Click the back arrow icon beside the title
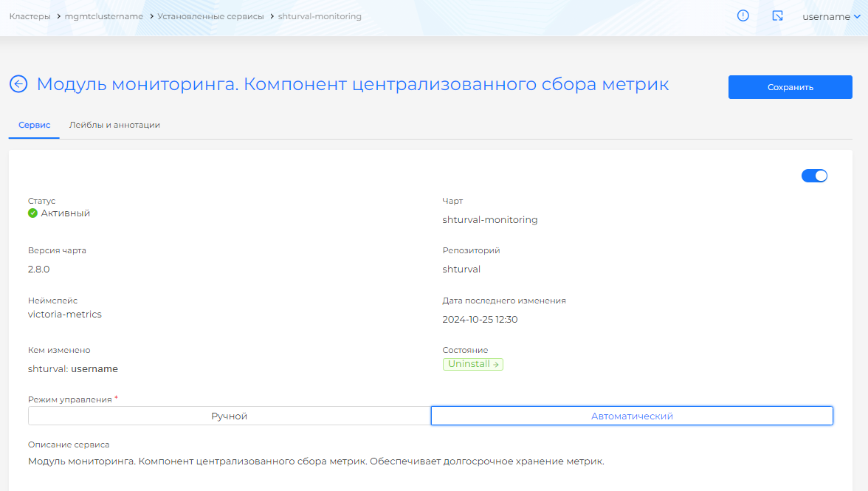The width and height of the screenshot is (868, 491). [x=18, y=84]
